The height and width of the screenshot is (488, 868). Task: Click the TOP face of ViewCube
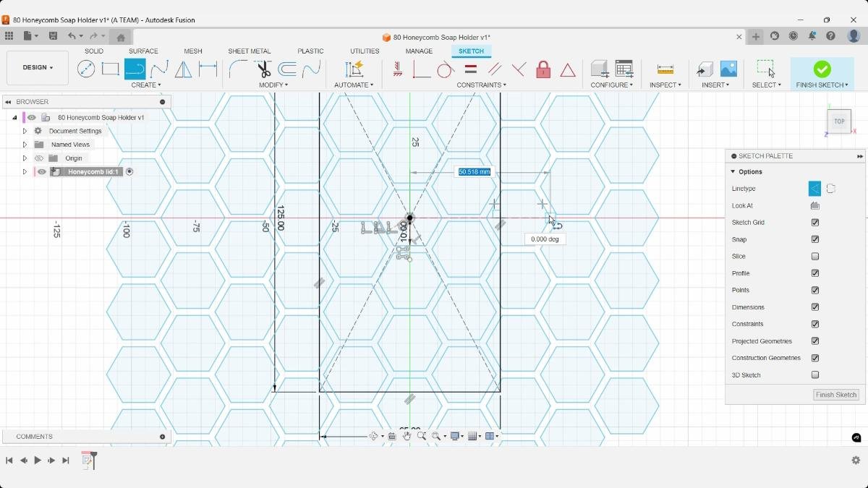click(x=839, y=121)
